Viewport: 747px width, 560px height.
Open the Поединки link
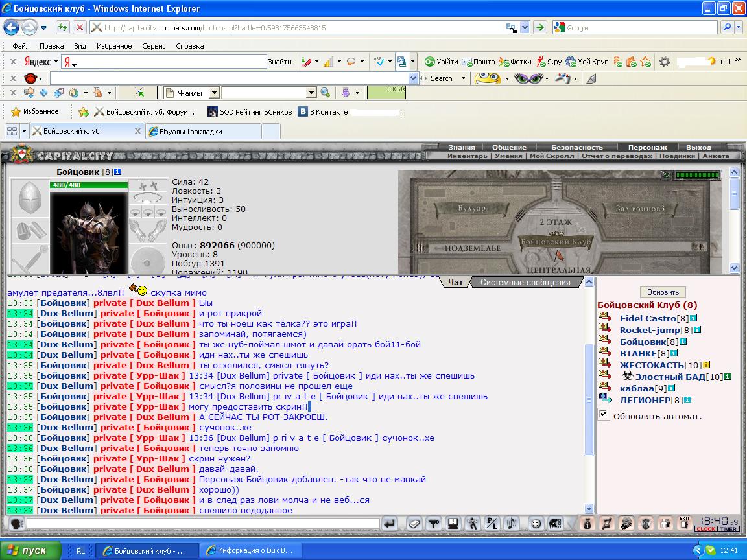[677, 156]
